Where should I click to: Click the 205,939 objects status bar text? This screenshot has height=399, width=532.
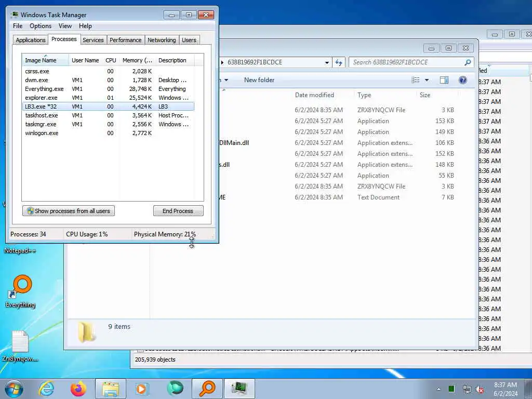[155, 360]
